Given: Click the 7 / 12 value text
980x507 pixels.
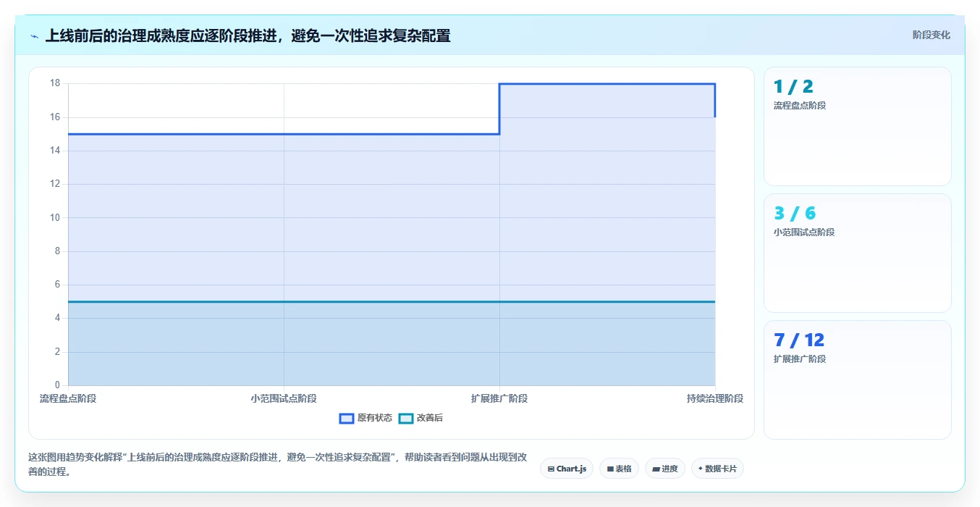Looking at the screenshot, I should (799, 340).
